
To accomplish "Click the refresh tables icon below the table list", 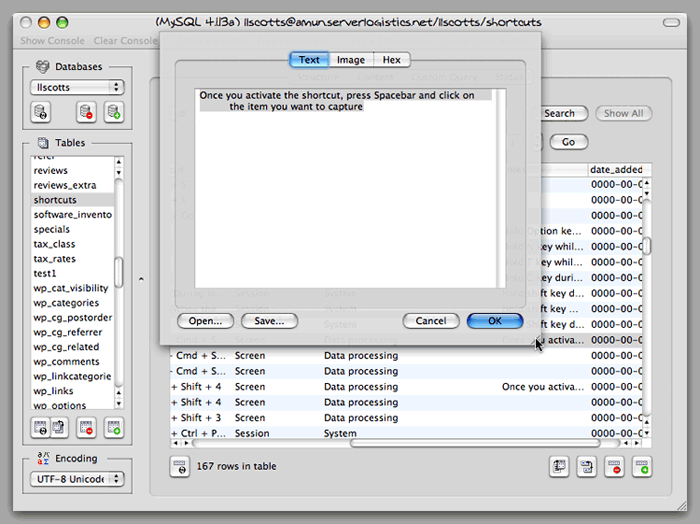I will (40, 428).
